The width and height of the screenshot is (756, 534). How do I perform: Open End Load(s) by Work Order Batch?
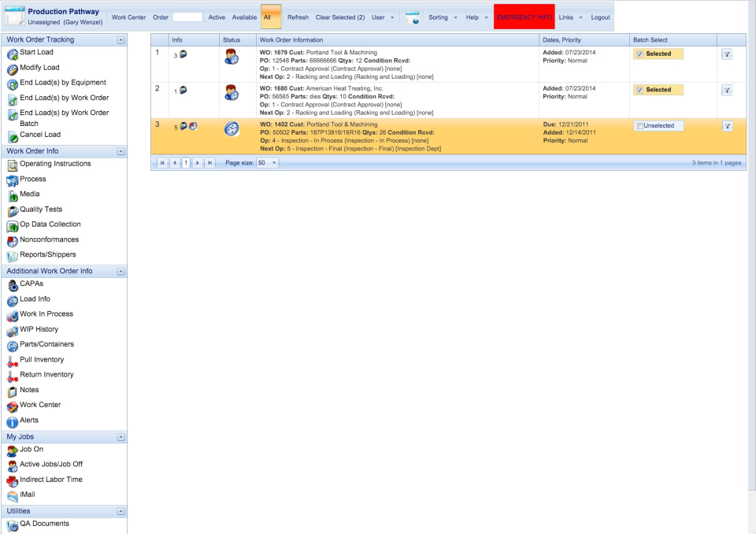point(64,118)
